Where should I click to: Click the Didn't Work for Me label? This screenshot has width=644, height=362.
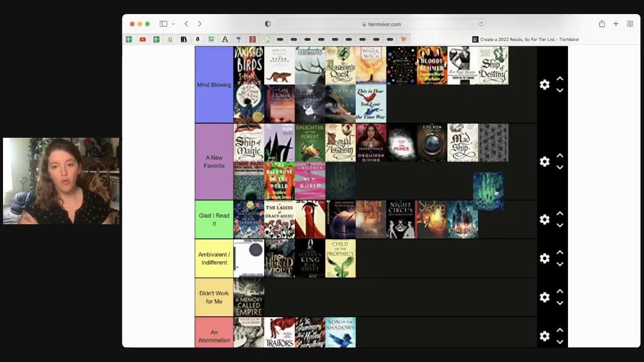click(214, 297)
